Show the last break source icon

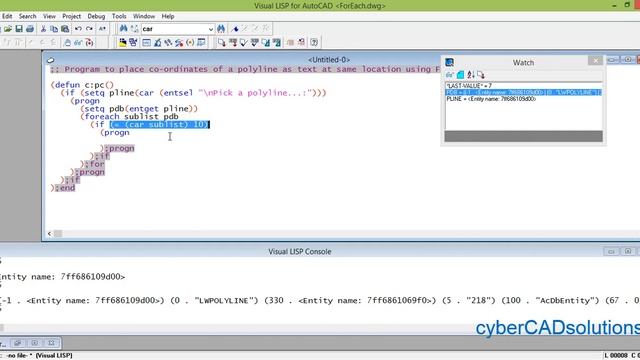89,42
